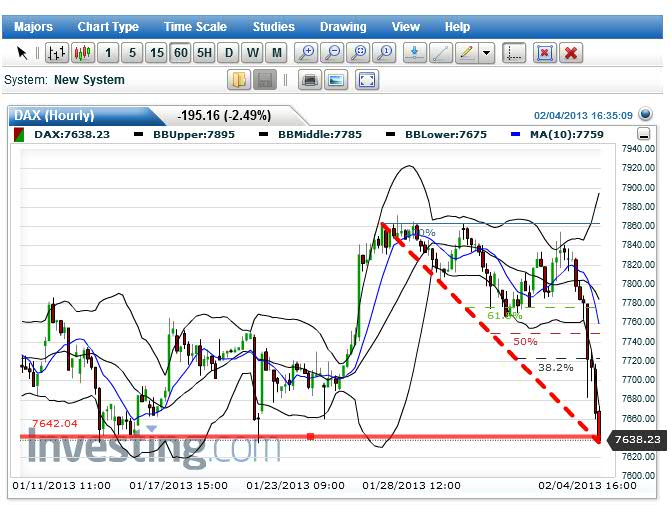Click the zoom out magnifier
Screen dimensions: 671x505
[333, 53]
